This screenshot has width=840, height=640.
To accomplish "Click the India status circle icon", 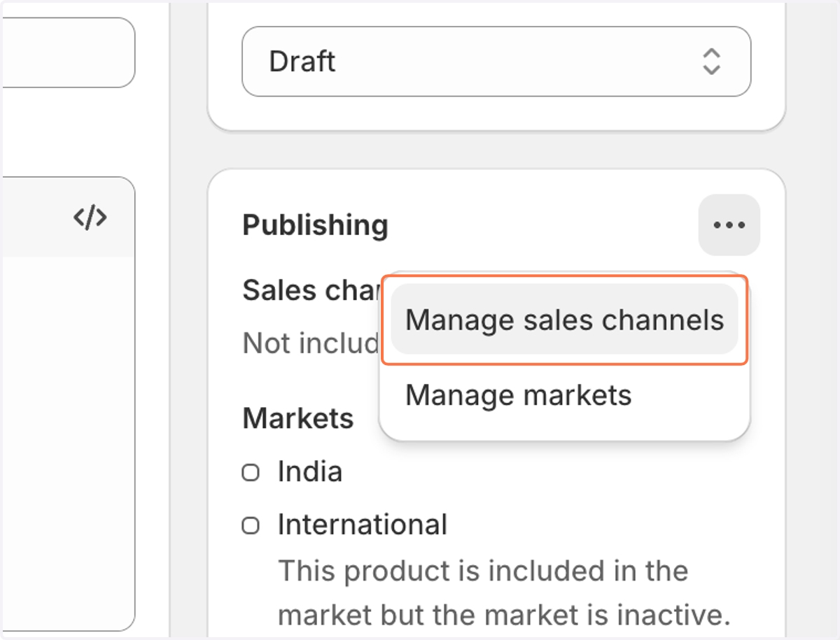I will pyautogui.click(x=251, y=474).
